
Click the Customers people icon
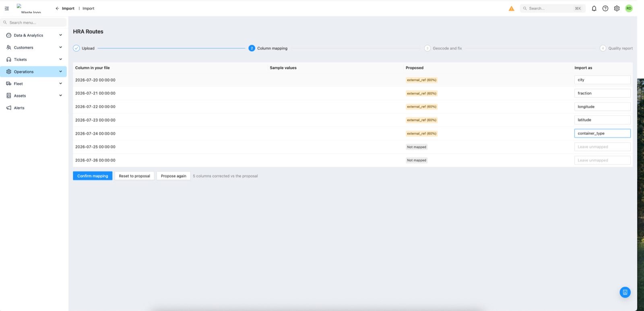tap(9, 47)
